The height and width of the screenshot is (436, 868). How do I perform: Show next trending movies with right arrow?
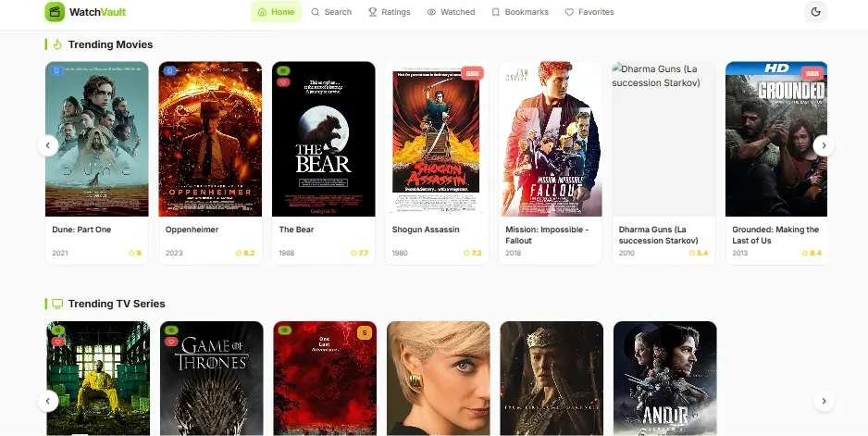click(824, 145)
